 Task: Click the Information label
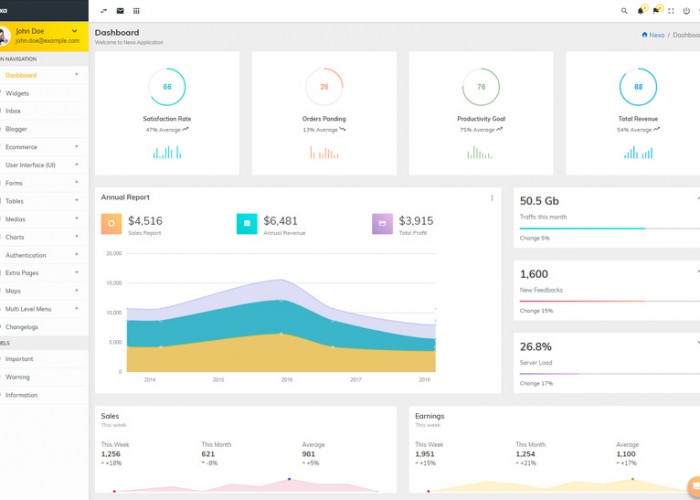tap(21, 395)
